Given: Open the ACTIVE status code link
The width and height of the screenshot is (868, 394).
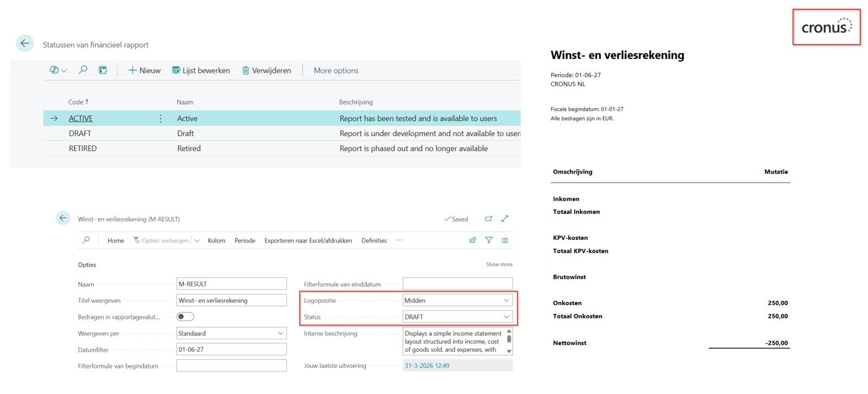Looking at the screenshot, I should [x=81, y=118].
